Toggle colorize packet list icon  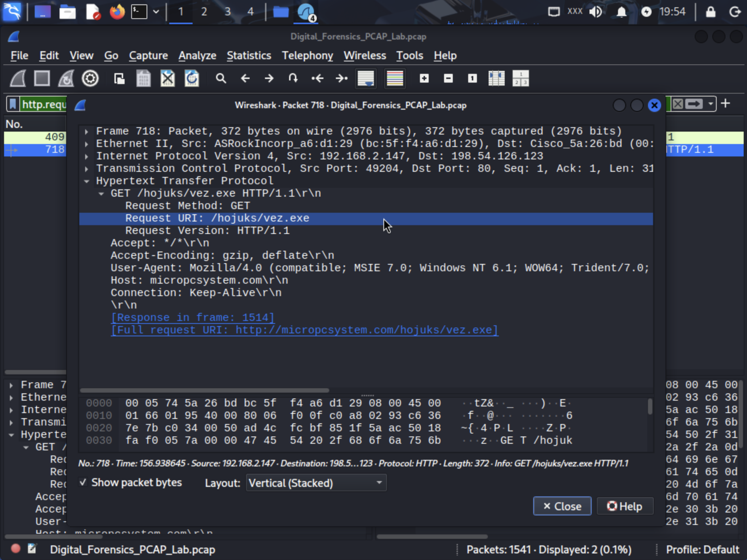coord(395,78)
